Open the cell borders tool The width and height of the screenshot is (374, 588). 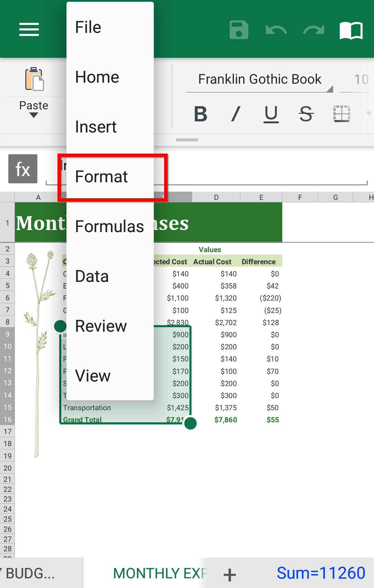342,114
